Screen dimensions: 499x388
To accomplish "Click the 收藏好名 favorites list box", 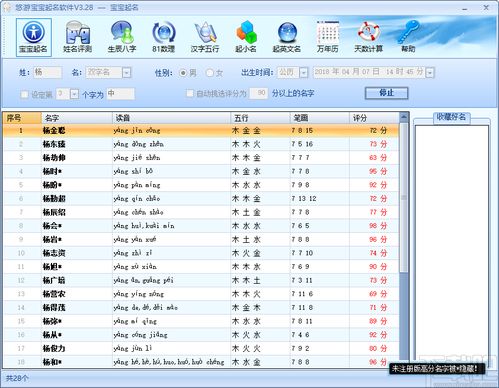I will coord(452,247).
